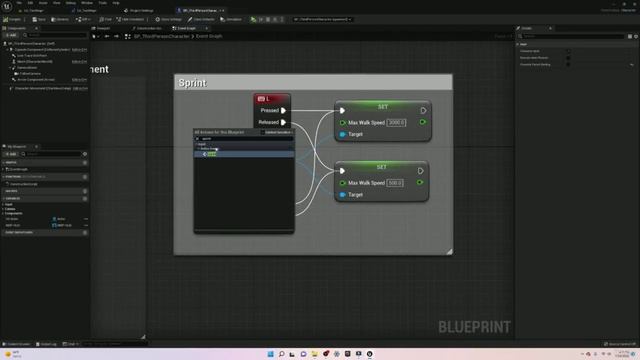The height and width of the screenshot is (360, 640).
Task: Select the highlighted Sprint action entry
Action: (x=244, y=154)
